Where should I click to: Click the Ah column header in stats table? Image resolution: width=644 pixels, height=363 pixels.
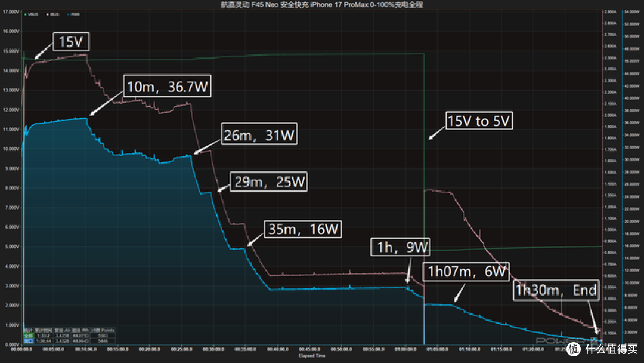(x=63, y=330)
